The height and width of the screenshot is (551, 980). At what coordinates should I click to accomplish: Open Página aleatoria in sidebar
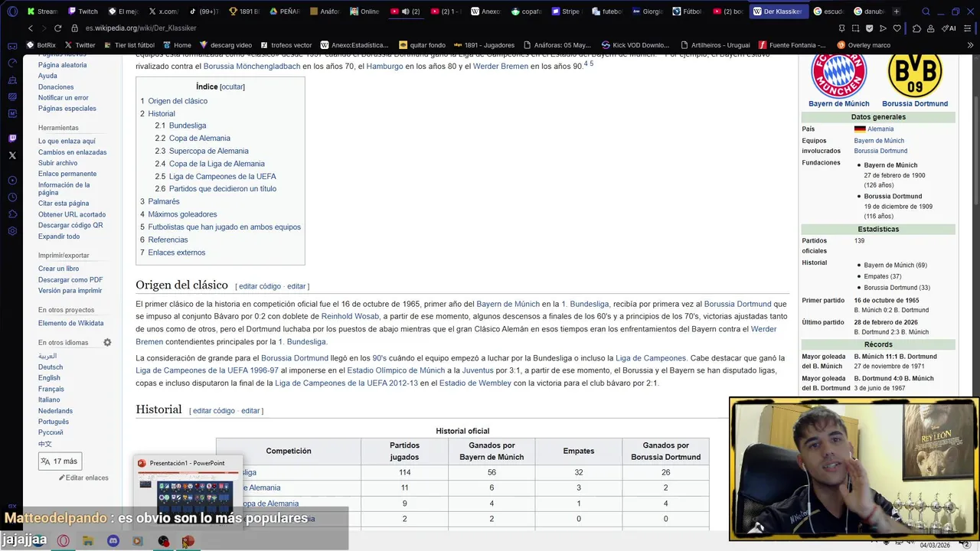tap(62, 65)
